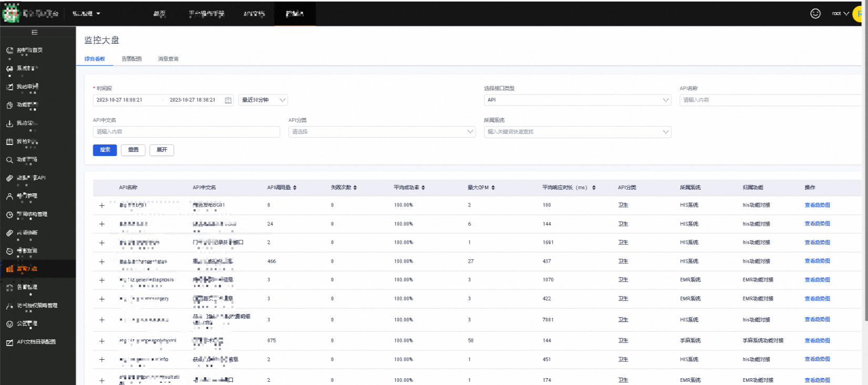
Task: Open 查看趋势图 for the 180 ms row
Action: pos(817,205)
